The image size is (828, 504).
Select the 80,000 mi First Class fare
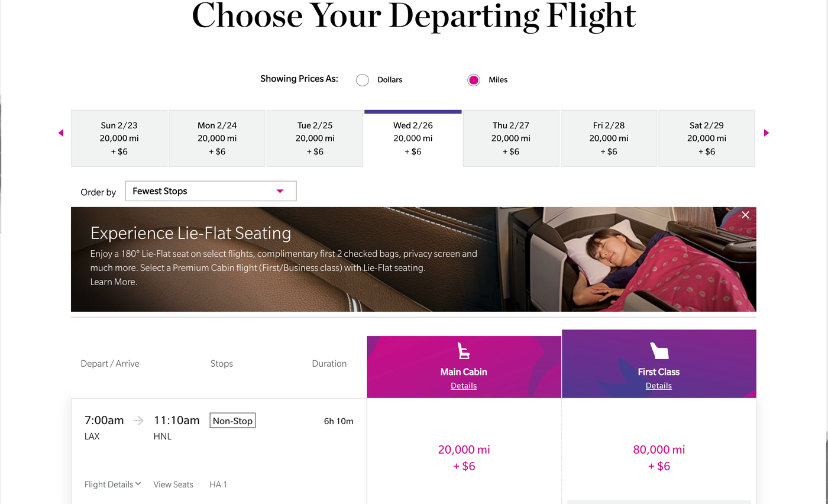click(658, 457)
